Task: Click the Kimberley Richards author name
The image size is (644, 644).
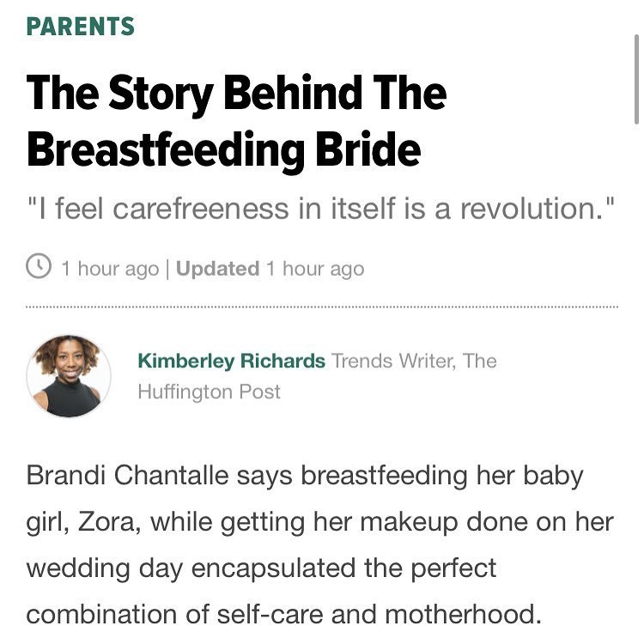Action: pos(231,361)
